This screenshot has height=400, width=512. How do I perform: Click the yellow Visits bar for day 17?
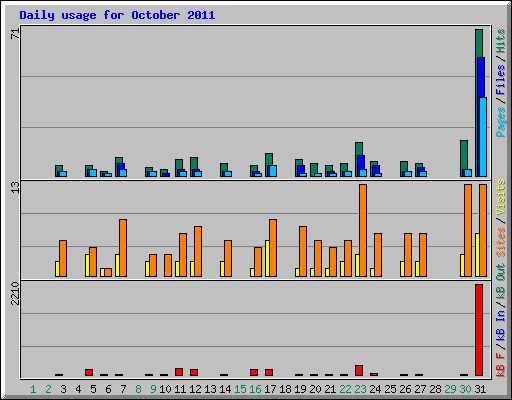click(267, 258)
